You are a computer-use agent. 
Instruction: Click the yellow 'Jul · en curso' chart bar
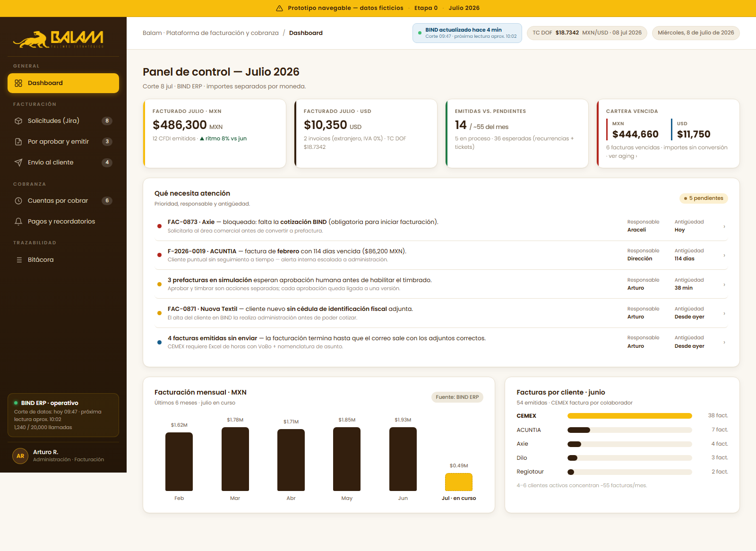459,482
